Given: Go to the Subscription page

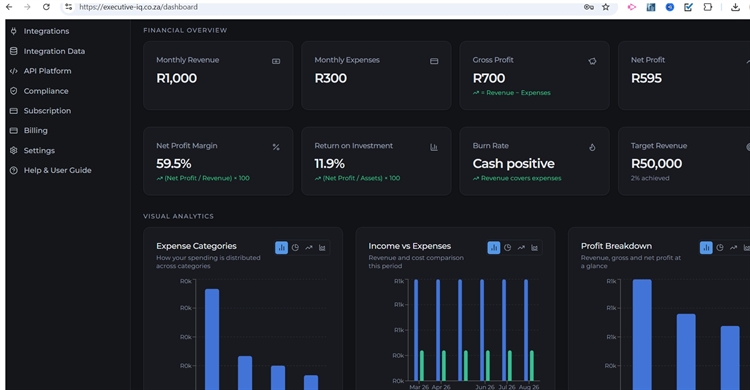Looking at the screenshot, I should 47,111.
